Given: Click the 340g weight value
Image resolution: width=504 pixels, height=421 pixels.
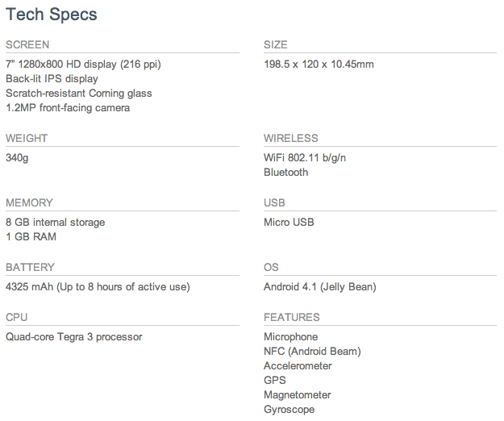Looking at the screenshot, I should point(17,158).
